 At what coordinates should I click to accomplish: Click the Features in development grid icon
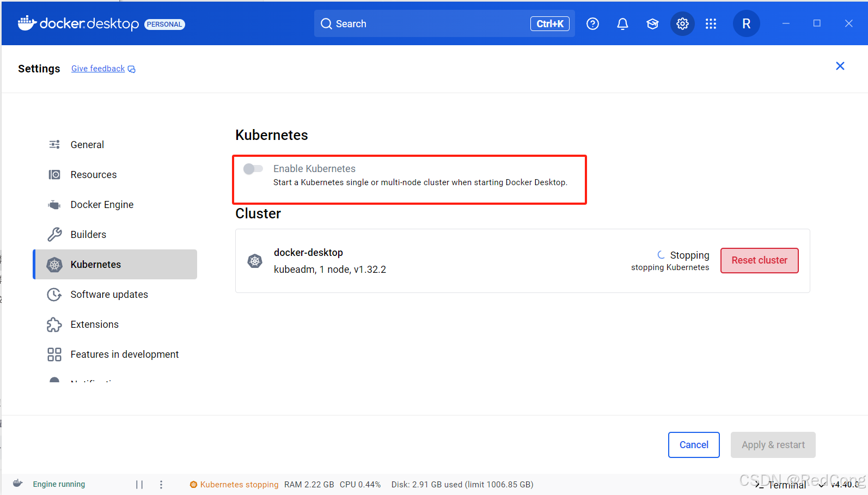pos(54,355)
